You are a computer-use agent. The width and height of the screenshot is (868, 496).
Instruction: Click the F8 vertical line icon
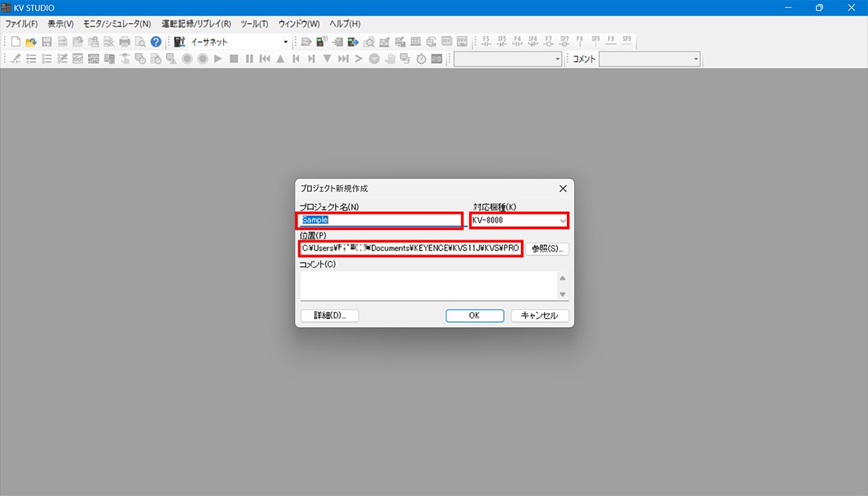[x=579, y=41]
